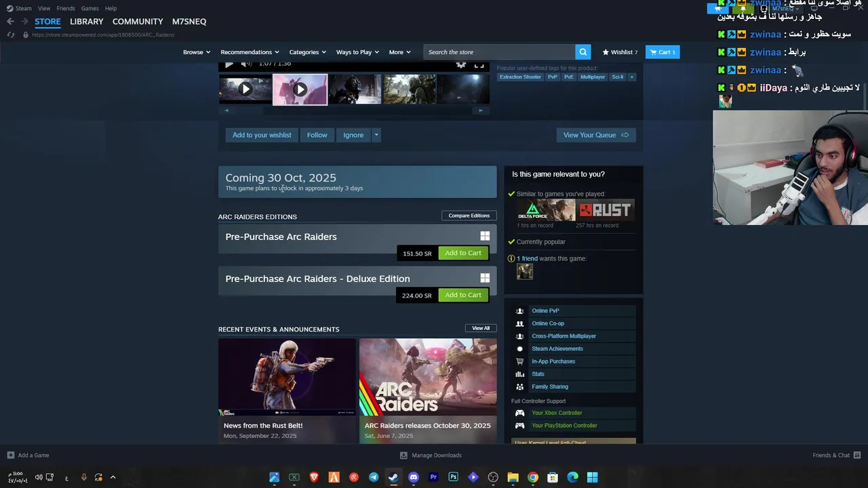Open the More dropdown menu
The height and width of the screenshot is (488, 868).
(x=399, y=52)
